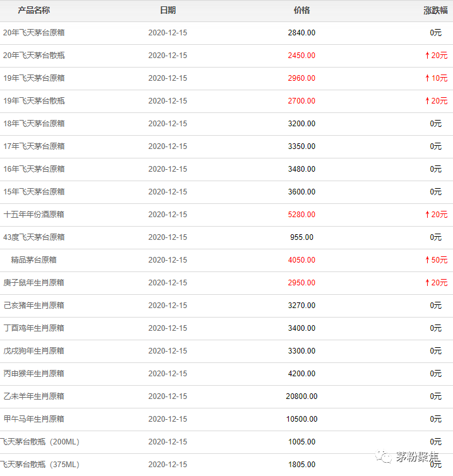This screenshot has width=453, height=476.
Task: Click the price 3300.00
Action: pyautogui.click(x=302, y=351)
